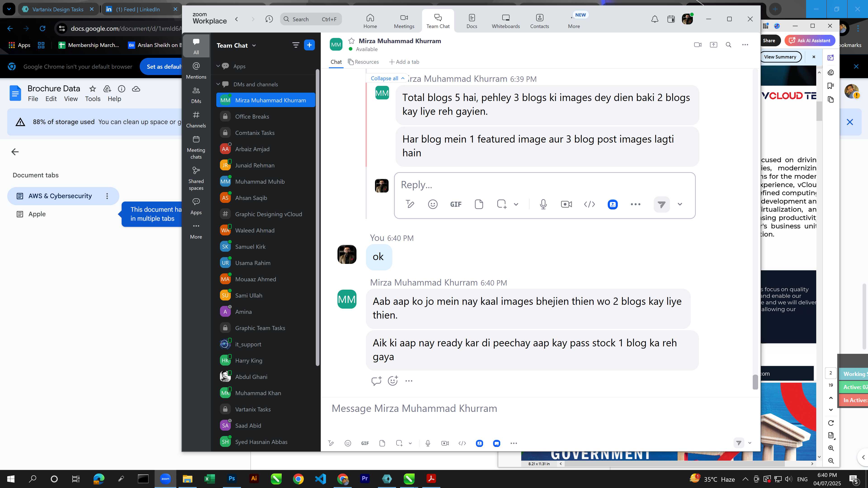Open Graphic Designing vCloud channel

pyautogui.click(x=266, y=214)
